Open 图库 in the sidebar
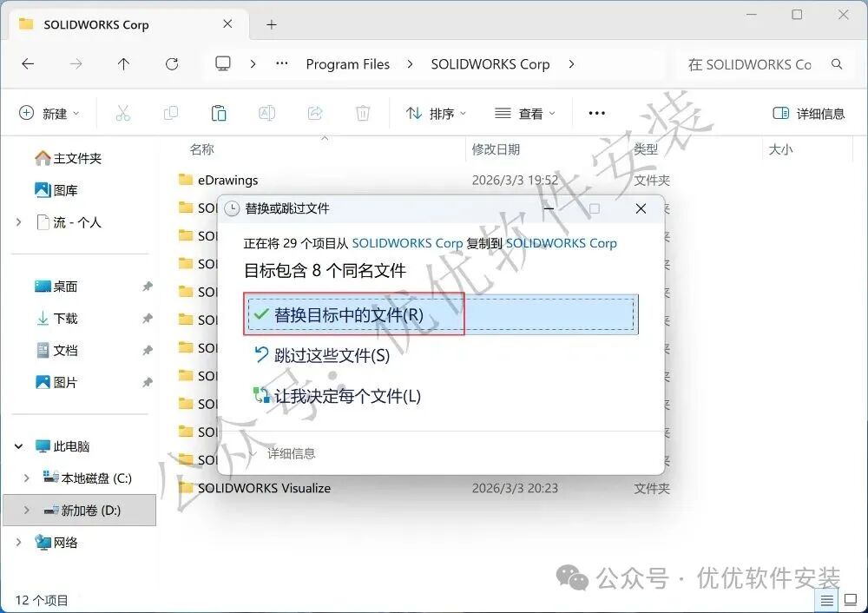 click(x=56, y=190)
